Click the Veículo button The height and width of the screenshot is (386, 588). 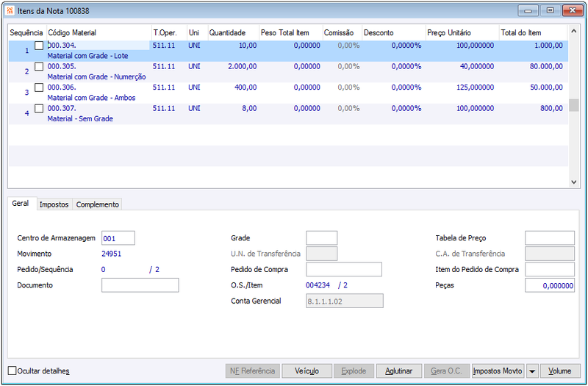306,371
